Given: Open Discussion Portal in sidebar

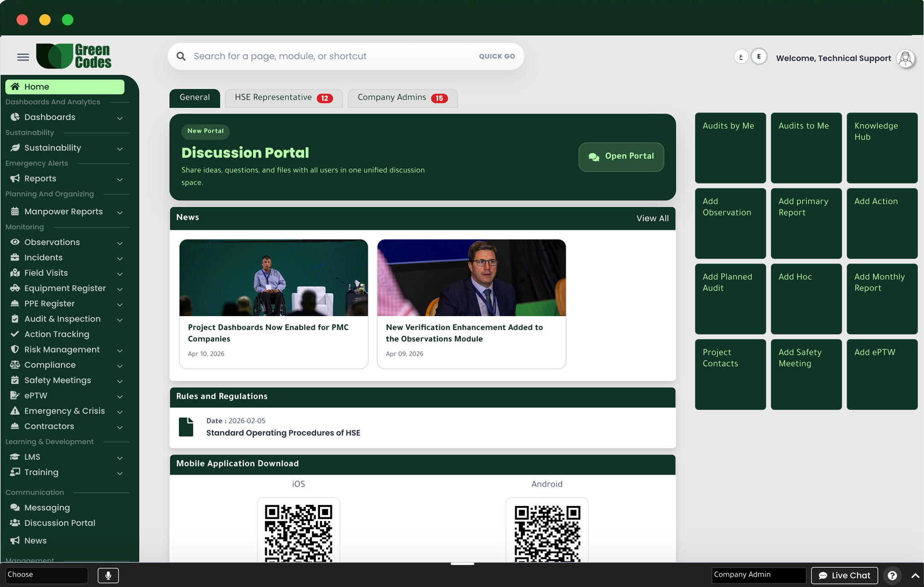Looking at the screenshot, I should tap(60, 523).
